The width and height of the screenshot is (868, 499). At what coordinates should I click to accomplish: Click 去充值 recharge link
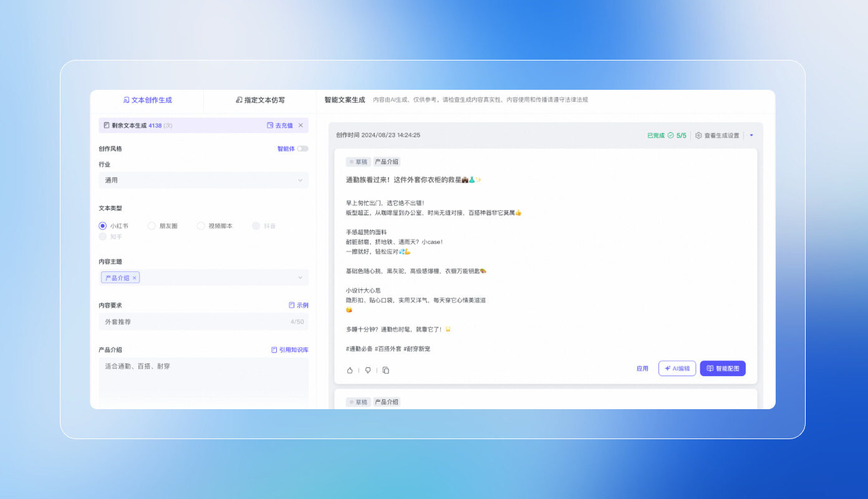[279, 125]
